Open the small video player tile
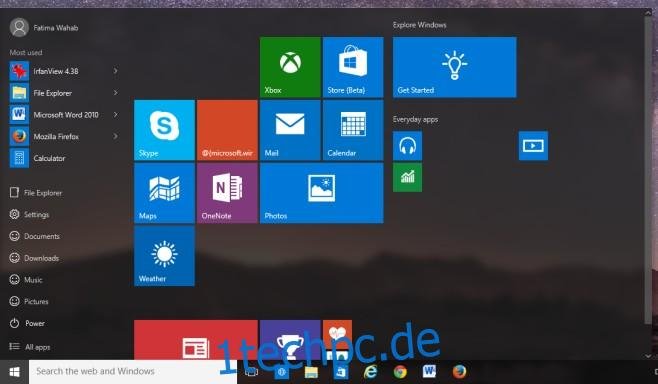Image resolution: width=658 pixels, height=384 pixels. [x=533, y=146]
